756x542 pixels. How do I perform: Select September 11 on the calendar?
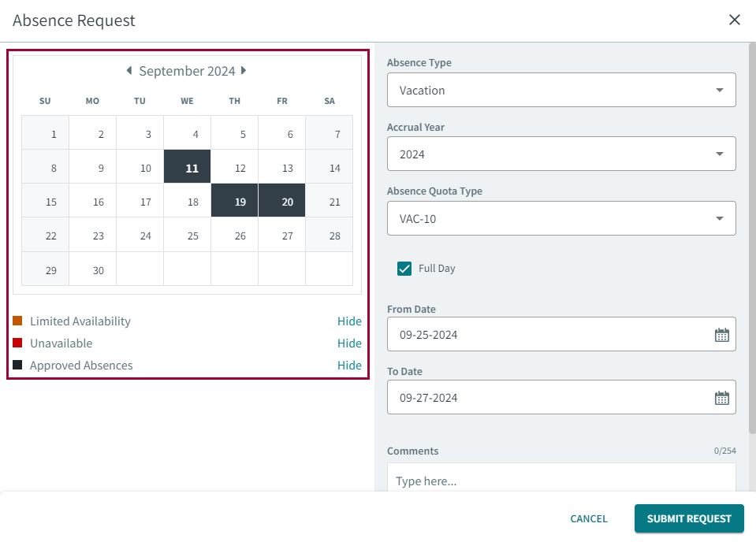coord(187,166)
